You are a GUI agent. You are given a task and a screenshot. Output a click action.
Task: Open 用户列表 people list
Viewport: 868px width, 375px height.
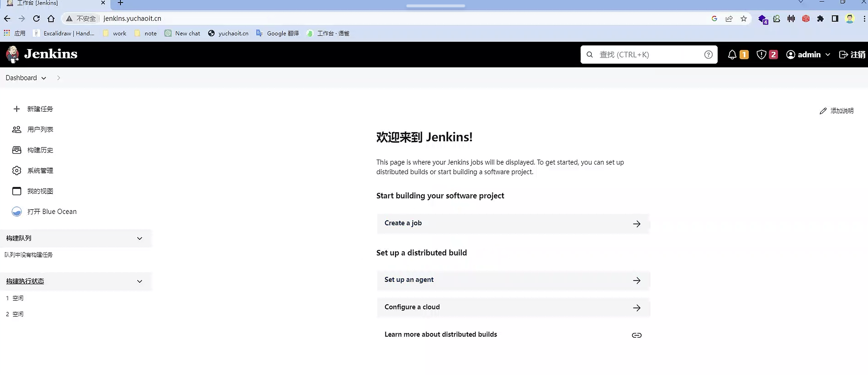click(x=40, y=130)
